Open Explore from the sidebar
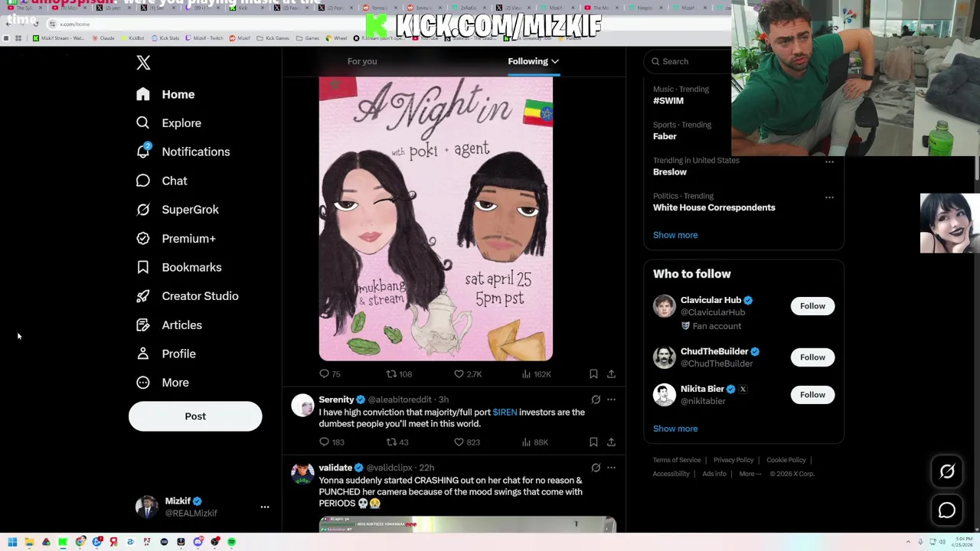Image resolution: width=980 pixels, height=551 pixels. (168, 123)
